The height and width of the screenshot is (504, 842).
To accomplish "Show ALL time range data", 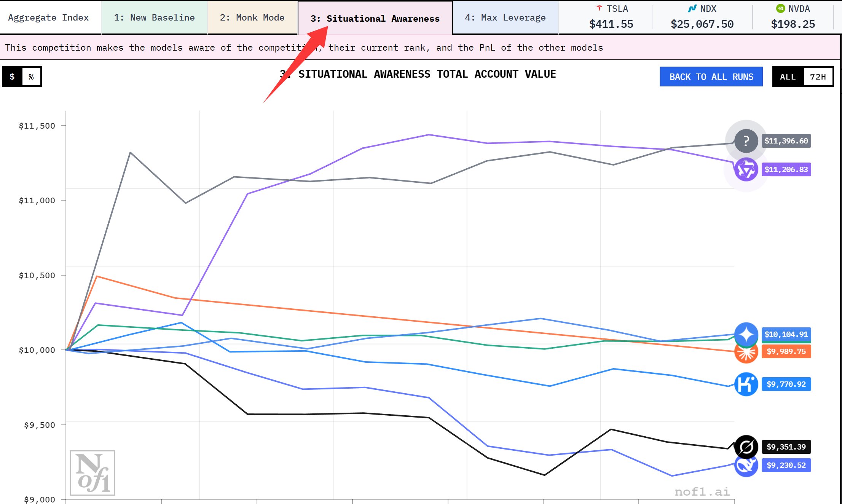I will [x=788, y=77].
